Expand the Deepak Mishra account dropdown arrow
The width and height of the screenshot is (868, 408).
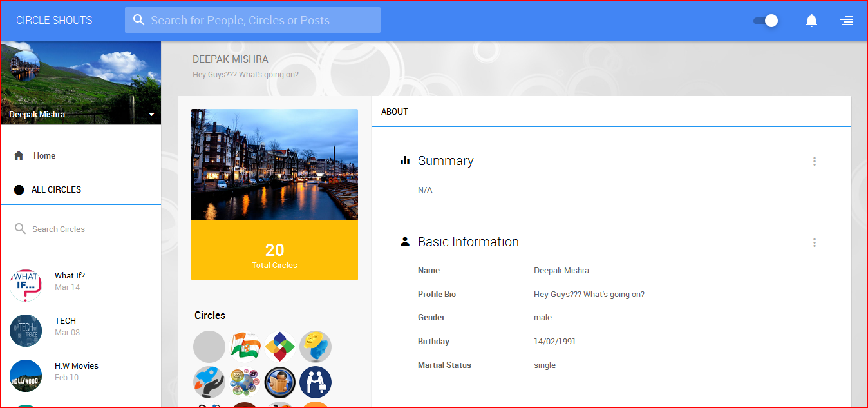pyautogui.click(x=152, y=115)
